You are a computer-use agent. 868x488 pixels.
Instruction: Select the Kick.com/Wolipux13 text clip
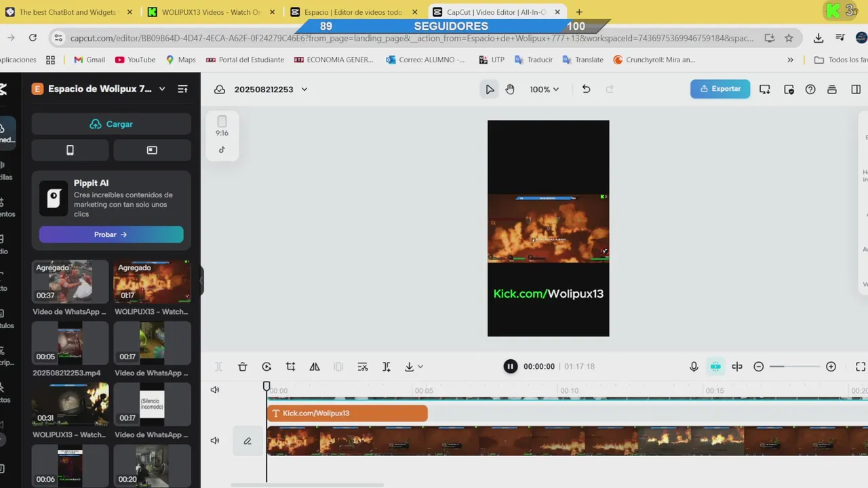(x=347, y=413)
